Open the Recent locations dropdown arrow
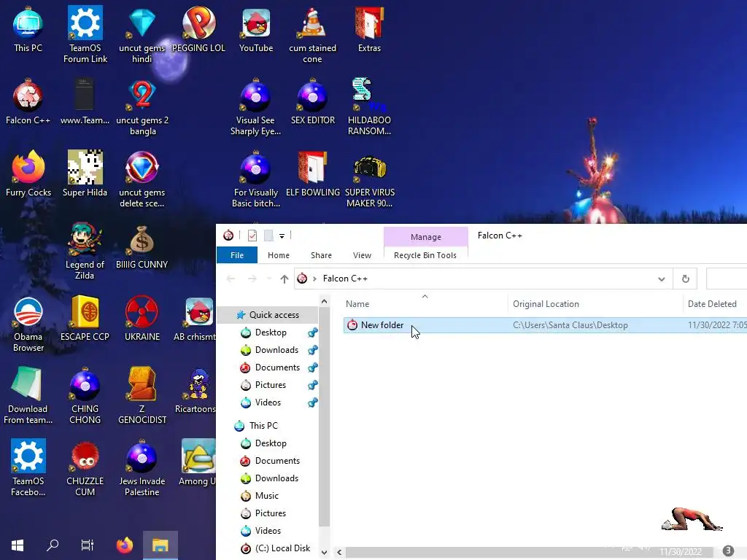Viewport: 747px width, 560px height. 269,279
